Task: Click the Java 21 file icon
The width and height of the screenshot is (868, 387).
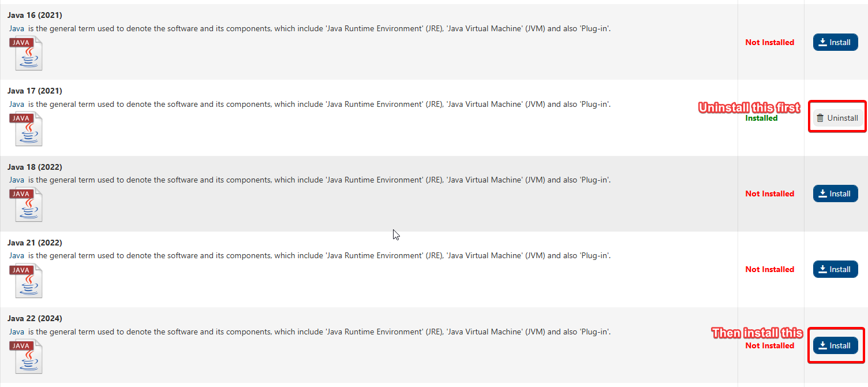Action: 25,281
